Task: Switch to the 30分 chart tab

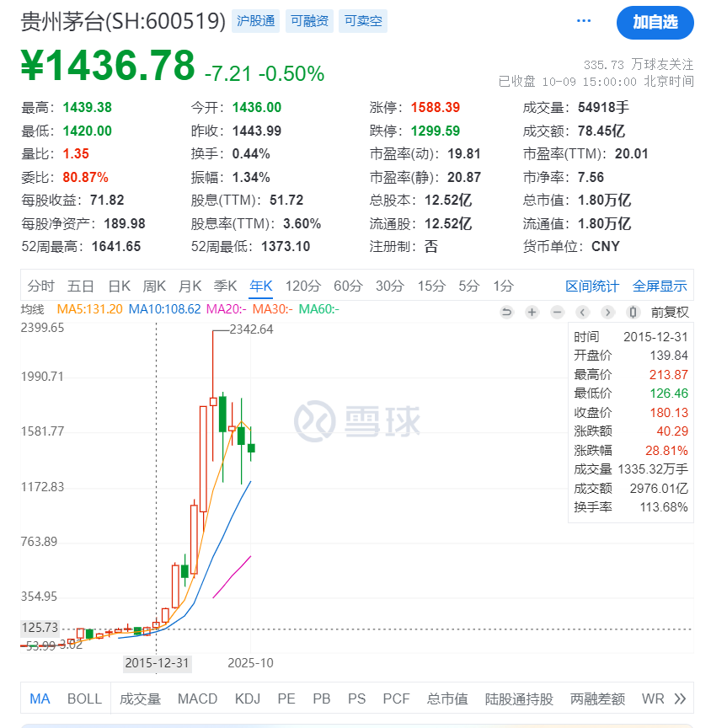Action: pos(390,286)
